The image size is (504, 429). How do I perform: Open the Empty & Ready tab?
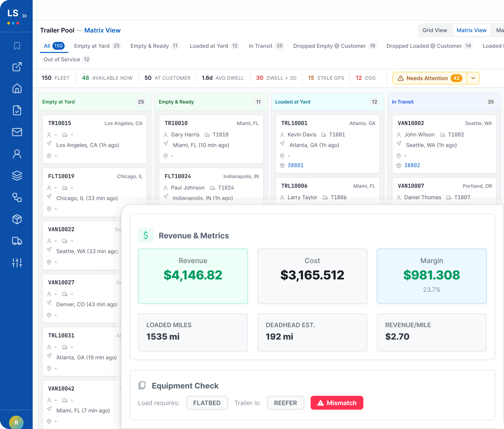point(155,46)
